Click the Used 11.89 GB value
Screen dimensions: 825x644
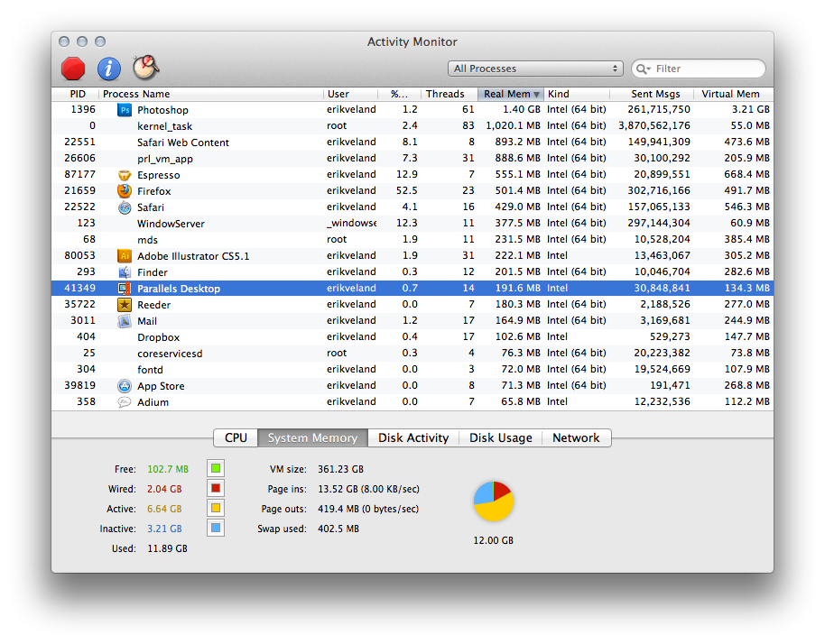(x=167, y=548)
